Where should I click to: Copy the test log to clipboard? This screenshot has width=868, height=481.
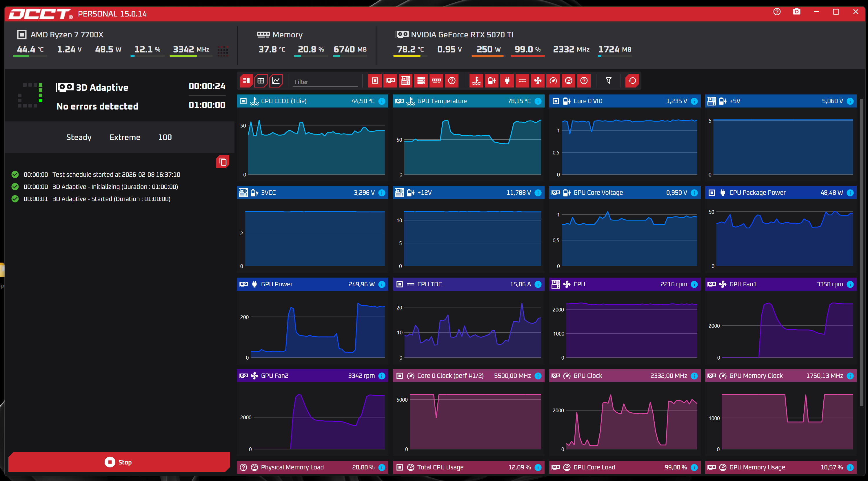(223, 162)
